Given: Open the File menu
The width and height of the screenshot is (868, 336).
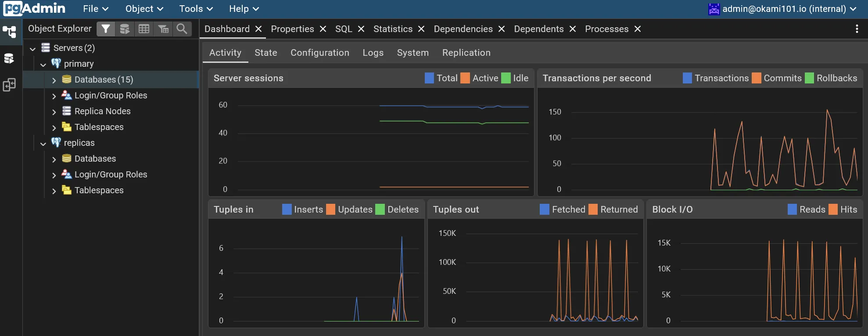Looking at the screenshot, I should click(x=96, y=9).
